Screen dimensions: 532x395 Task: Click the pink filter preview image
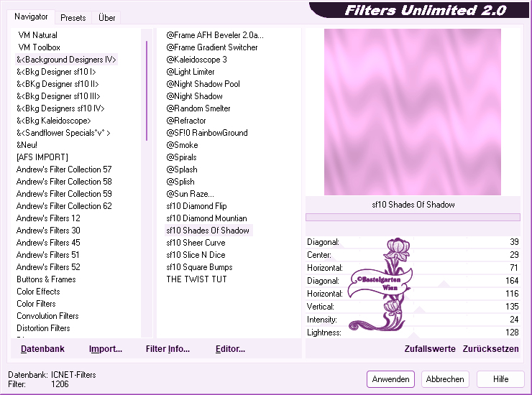pos(412,112)
